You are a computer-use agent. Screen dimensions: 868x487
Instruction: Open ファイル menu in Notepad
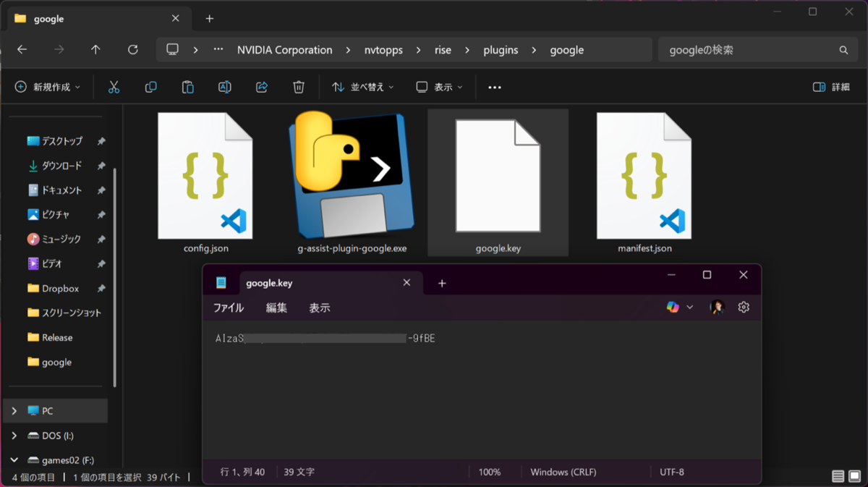coord(228,308)
